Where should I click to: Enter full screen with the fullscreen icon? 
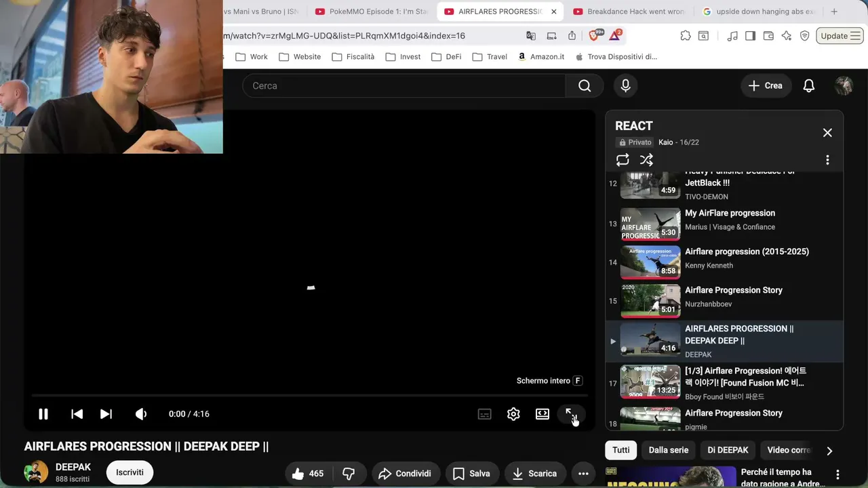(571, 414)
